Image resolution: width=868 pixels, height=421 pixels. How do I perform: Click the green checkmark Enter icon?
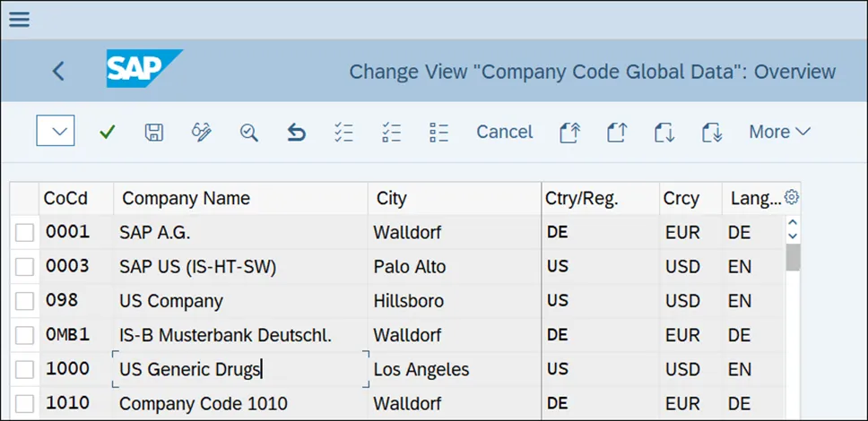tap(108, 133)
